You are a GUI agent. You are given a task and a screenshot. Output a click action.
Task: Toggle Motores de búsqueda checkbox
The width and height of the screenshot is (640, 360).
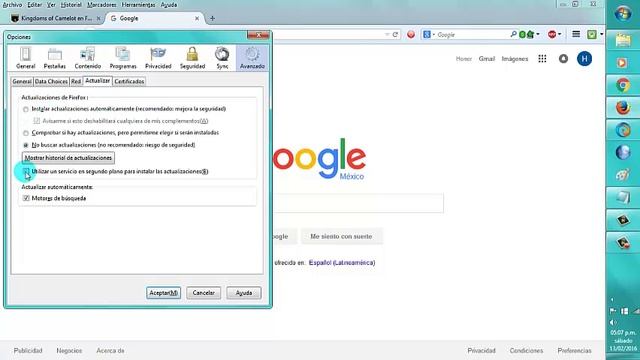click(x=26, y=198)
